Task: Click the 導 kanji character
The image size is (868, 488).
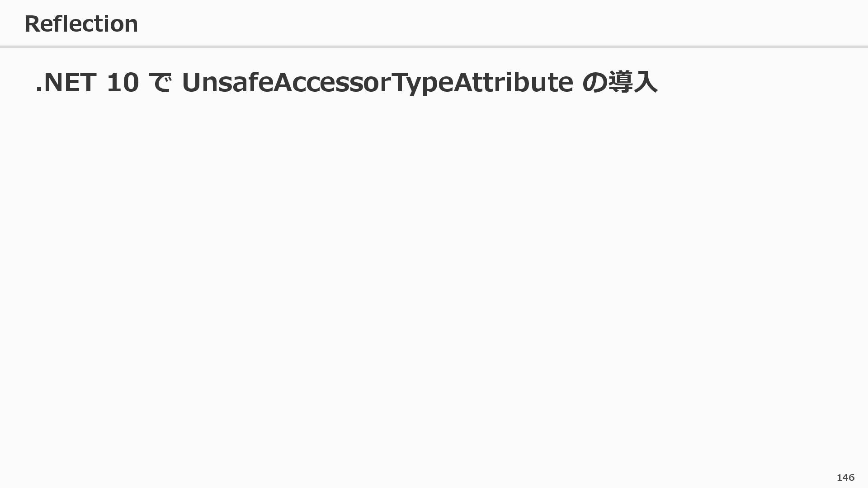Action: (620, 83)
